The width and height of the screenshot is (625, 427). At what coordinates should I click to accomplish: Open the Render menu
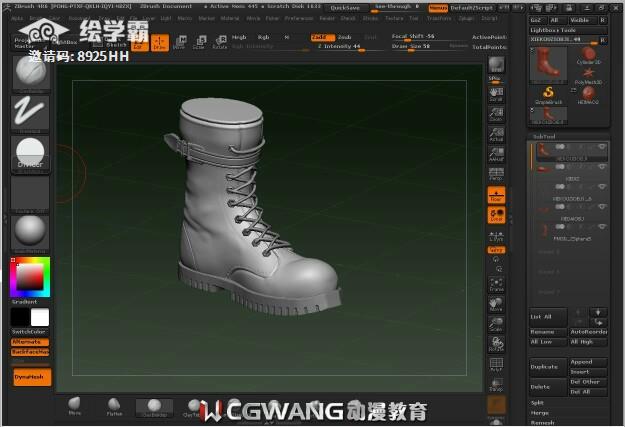[x=327, y=18]
